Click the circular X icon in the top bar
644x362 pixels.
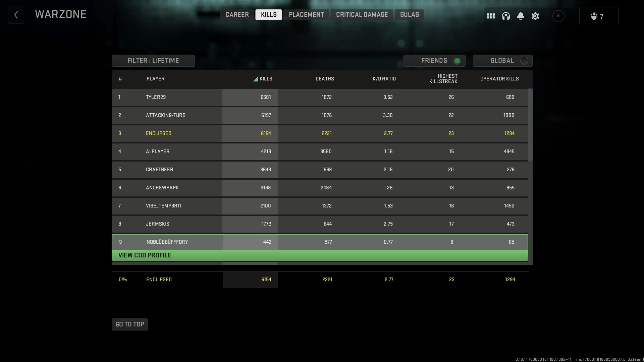[558, 16]
